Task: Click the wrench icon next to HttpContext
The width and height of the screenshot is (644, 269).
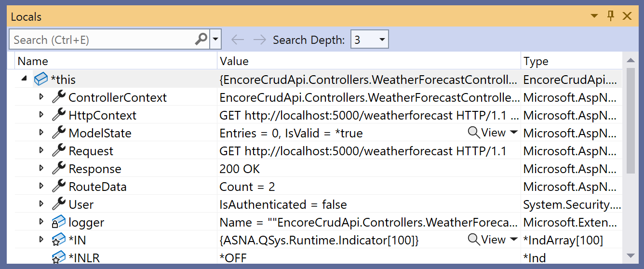Action: pyautogui.click(x=59, y=115)
